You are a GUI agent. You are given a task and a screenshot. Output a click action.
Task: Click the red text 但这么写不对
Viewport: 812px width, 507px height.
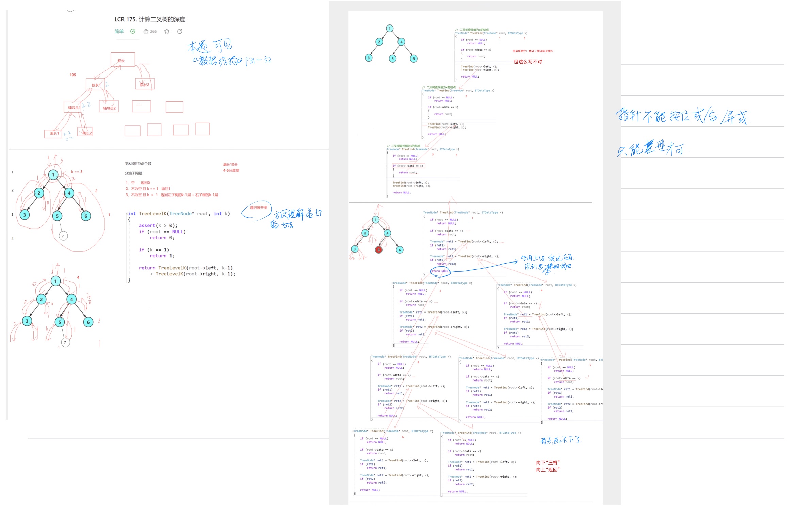tap(527, 62)
